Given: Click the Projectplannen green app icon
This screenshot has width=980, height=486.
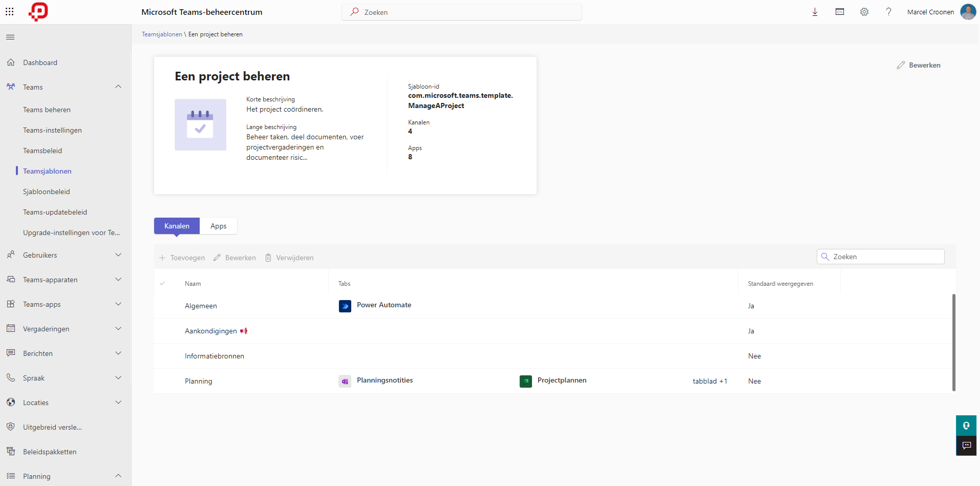Looking at the screenshot, I should click(x=526, y=382).
